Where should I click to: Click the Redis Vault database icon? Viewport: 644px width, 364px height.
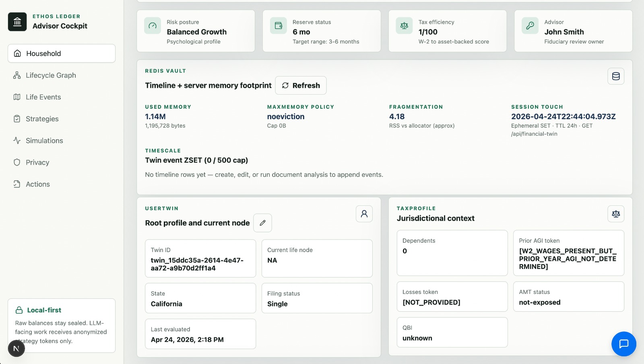coord(615,76)
